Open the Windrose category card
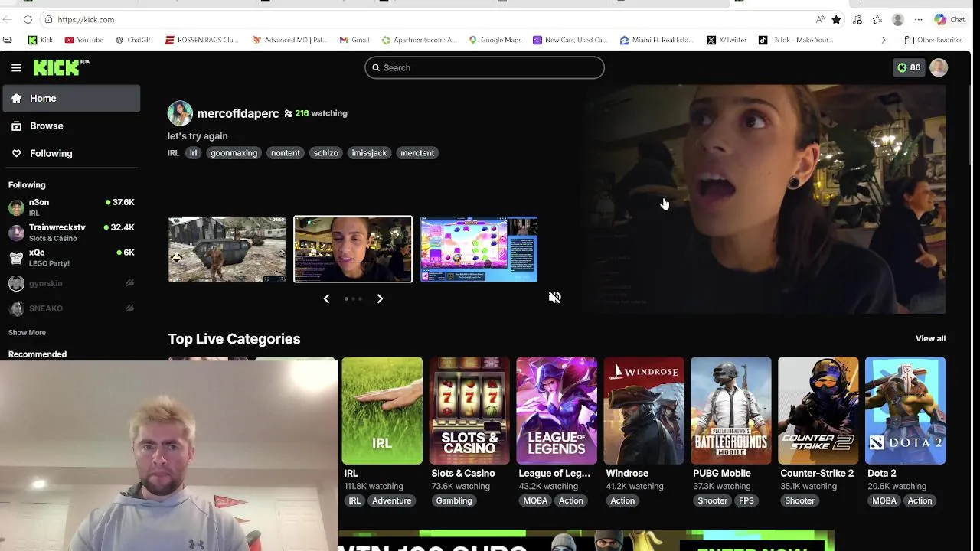Viewport: 980px width, 551px height. pyautogui.click(x=644, y=411)
